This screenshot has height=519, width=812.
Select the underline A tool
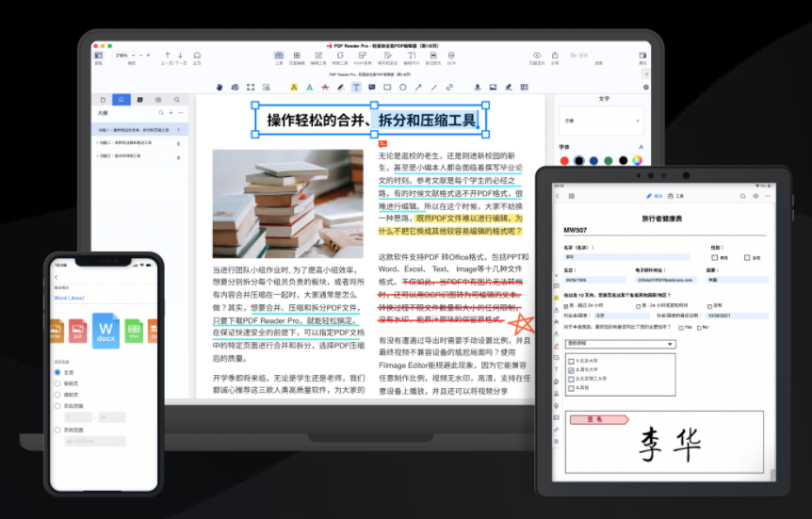pos(310,87)
